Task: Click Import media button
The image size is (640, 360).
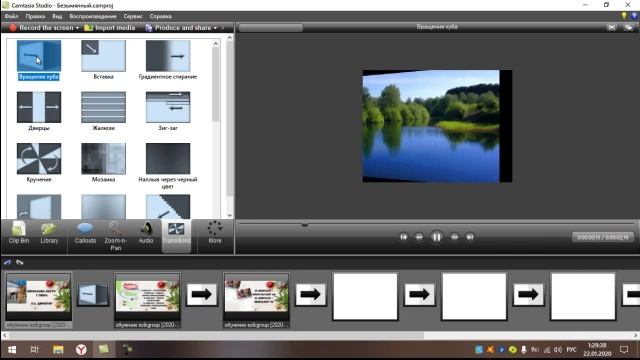Action: [109, 28]
